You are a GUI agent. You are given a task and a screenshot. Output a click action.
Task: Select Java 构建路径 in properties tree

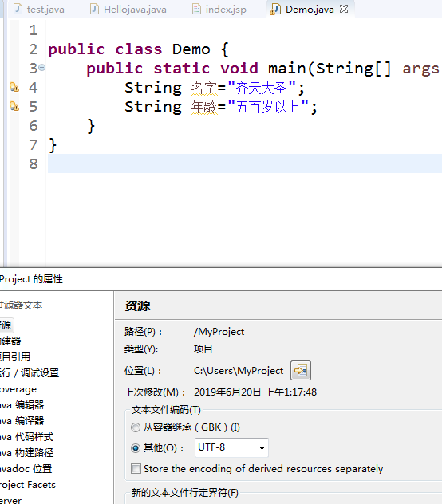(x=26, y=453)
